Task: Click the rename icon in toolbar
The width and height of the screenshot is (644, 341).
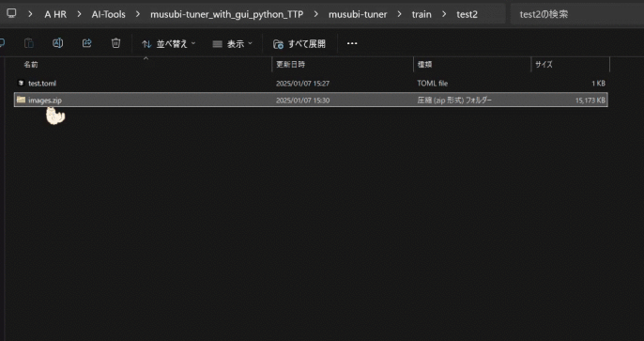Action: 58,43
